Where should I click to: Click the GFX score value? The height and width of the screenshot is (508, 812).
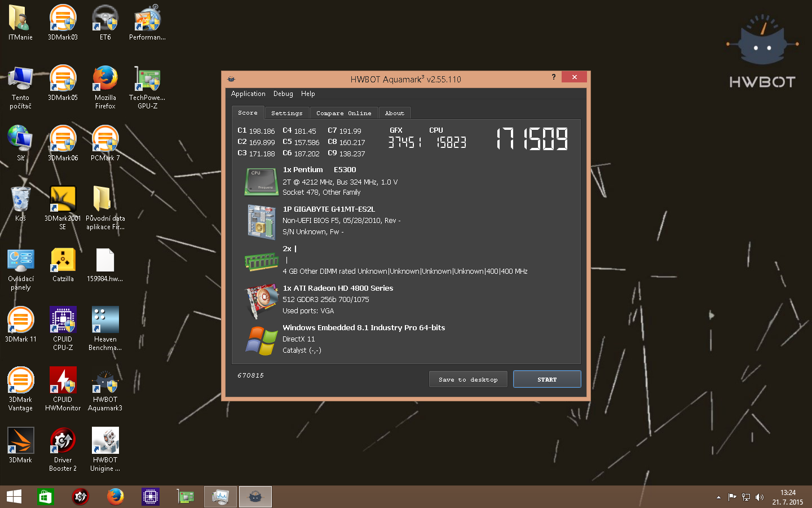click(405, 142)
